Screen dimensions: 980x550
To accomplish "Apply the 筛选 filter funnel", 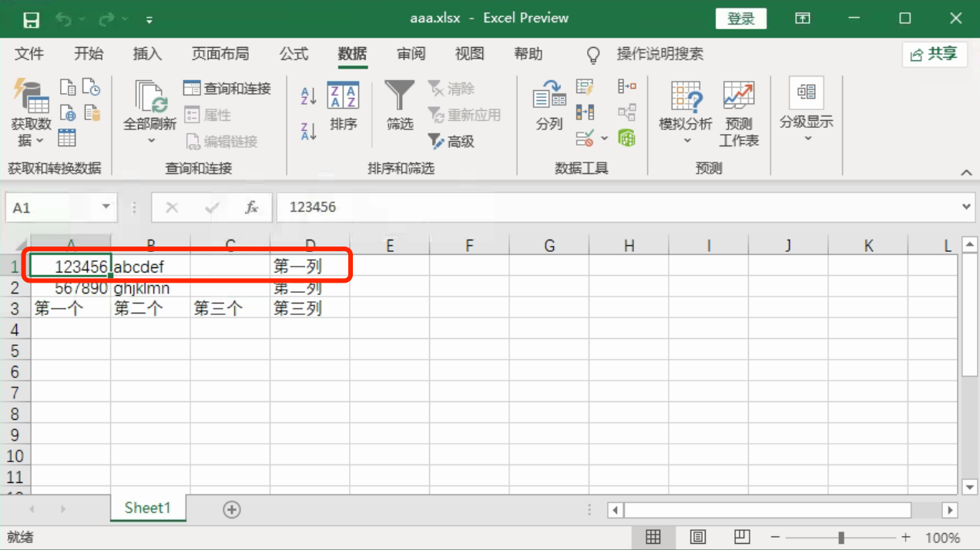I will point(400,106).
